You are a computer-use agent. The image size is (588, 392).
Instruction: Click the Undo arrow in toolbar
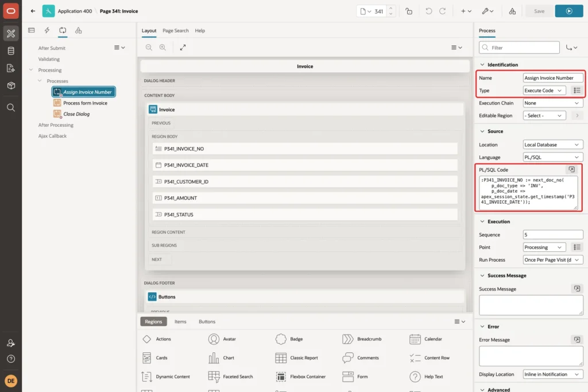[428, 11]
